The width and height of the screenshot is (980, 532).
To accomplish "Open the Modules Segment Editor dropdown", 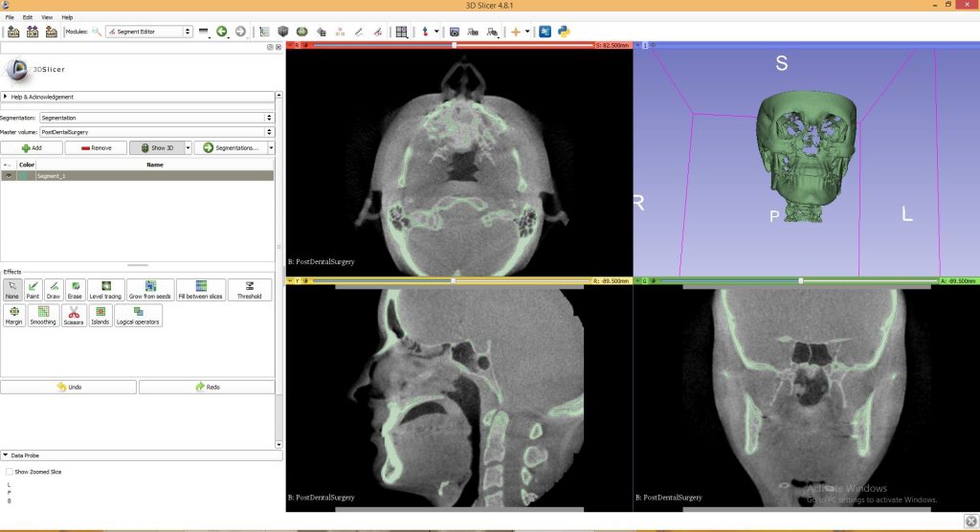I will pyautogui.click(x=148, y=32).
